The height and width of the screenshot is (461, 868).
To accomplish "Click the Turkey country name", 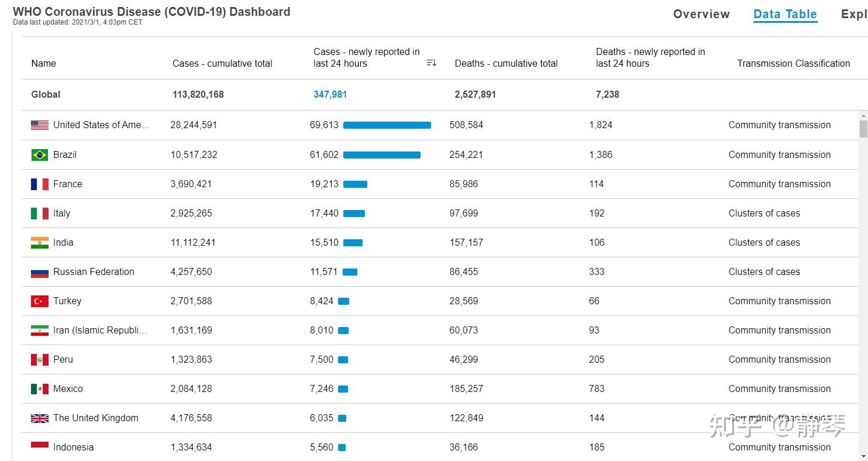I will pos(67,301).
